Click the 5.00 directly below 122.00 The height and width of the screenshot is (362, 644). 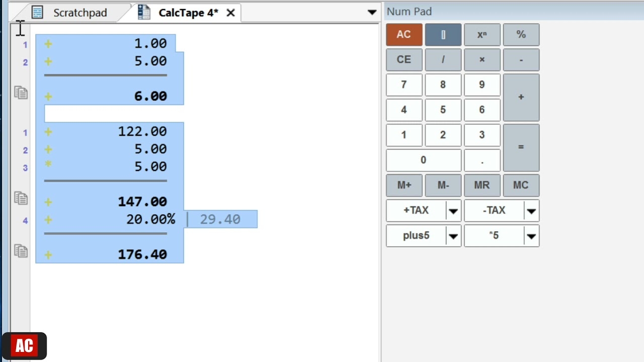pos(150,149)
